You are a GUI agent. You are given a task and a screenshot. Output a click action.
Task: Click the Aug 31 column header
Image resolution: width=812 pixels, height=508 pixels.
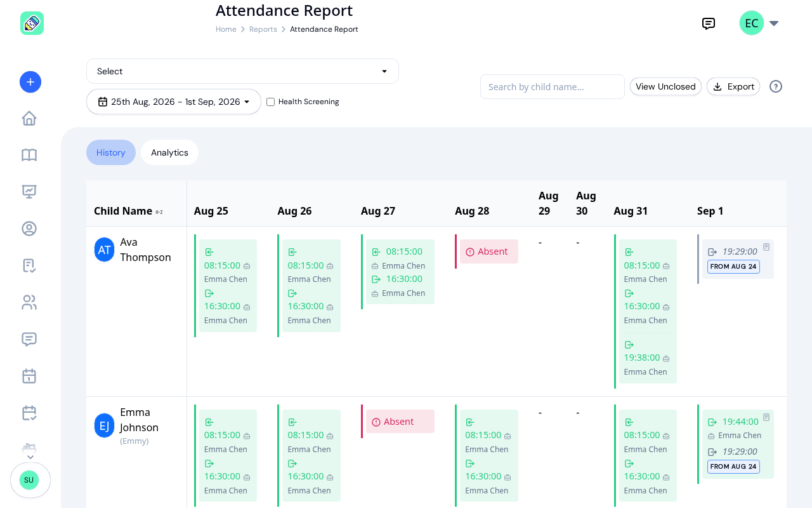point(631,211)
